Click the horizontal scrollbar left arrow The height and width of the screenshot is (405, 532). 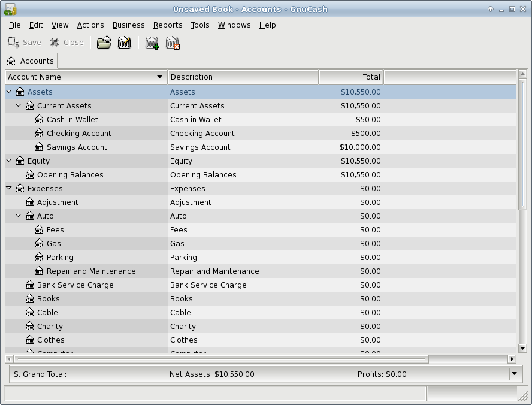(x=9, y=359)
